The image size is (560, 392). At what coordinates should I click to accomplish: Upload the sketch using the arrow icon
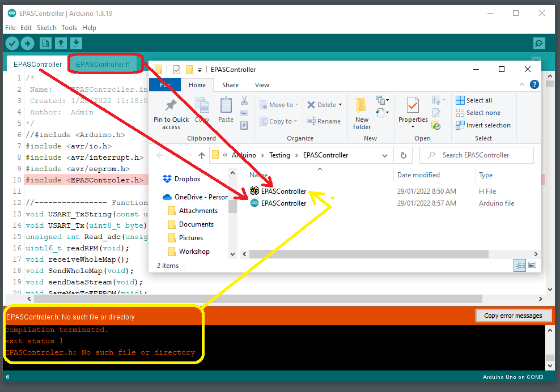27,43
